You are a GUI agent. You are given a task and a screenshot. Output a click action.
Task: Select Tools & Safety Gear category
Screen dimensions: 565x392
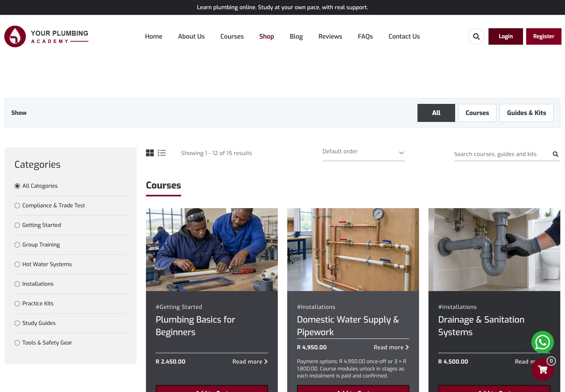17,343
